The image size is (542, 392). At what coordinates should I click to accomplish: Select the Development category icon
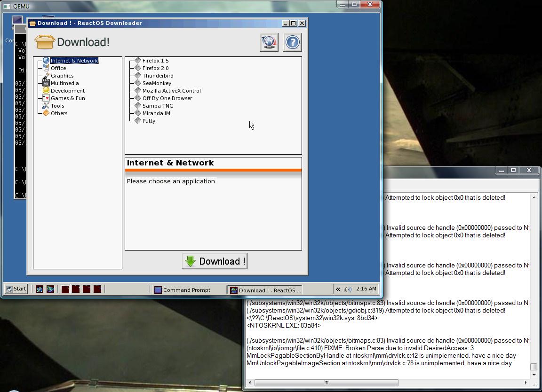click(x=46, y=91)
